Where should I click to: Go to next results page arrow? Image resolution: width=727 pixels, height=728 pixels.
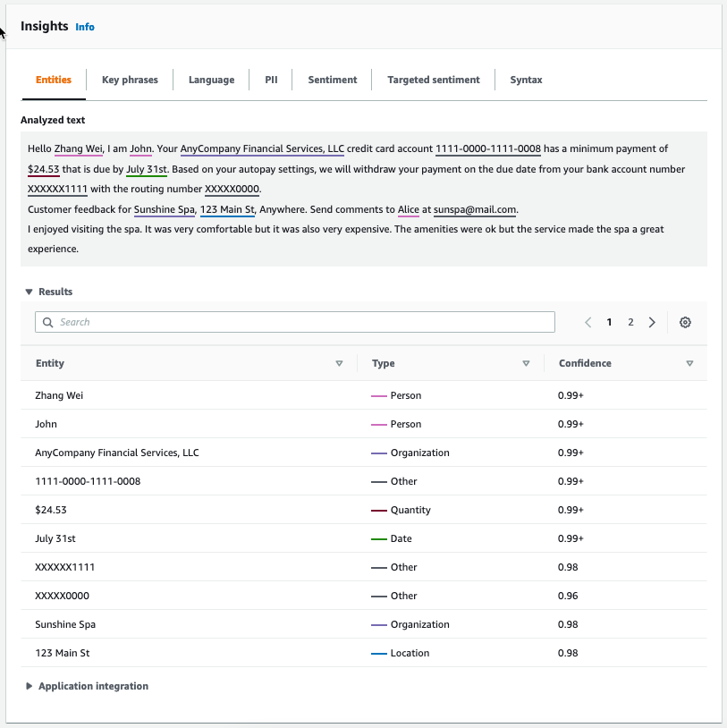point(652,322)
